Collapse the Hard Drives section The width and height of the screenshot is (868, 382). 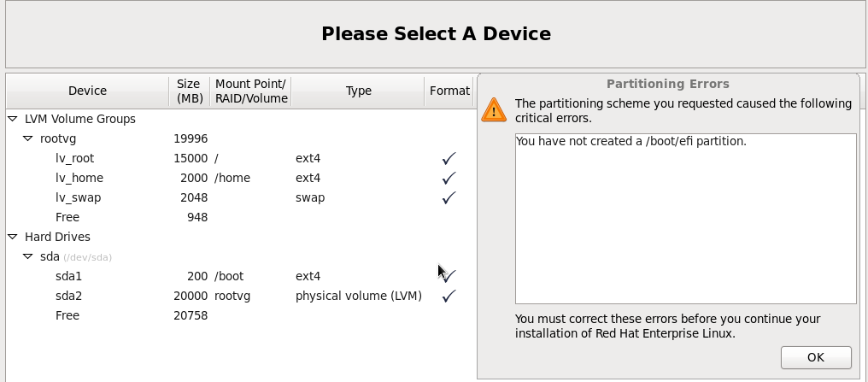[13, 237]
